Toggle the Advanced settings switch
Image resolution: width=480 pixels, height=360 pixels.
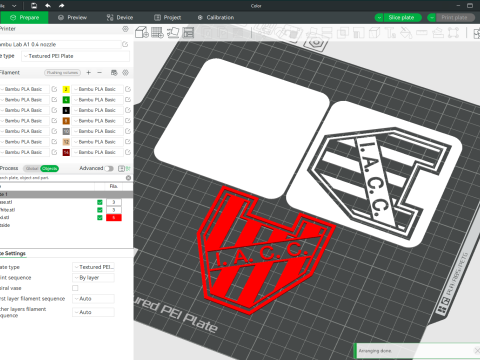pyautogui.click(x=109, y=169)
